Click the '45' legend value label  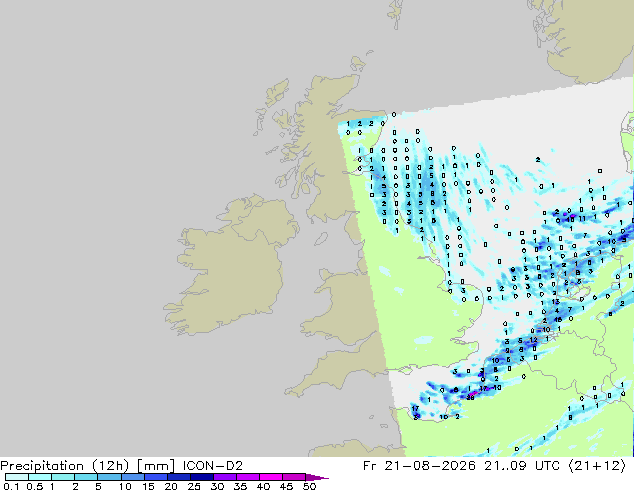286,486
